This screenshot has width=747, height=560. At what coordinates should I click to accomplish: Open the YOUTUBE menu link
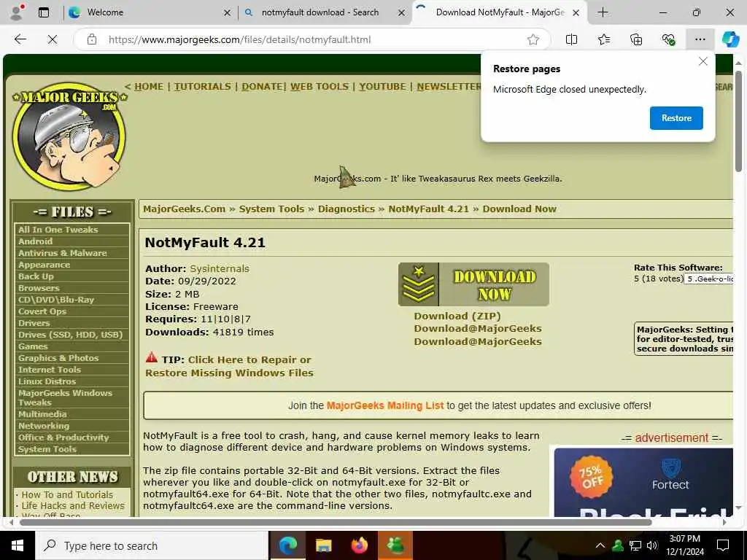pyautogui.click(x=382, y=87)
